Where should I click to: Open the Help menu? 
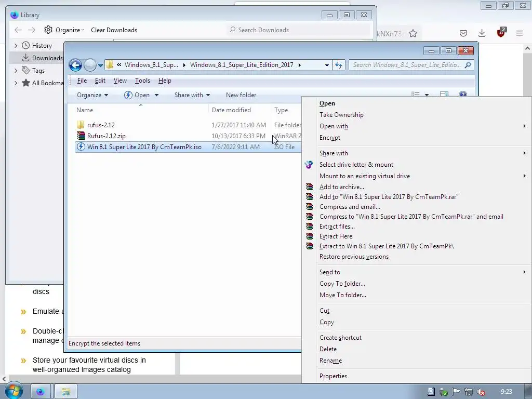[x=165, y=81]
